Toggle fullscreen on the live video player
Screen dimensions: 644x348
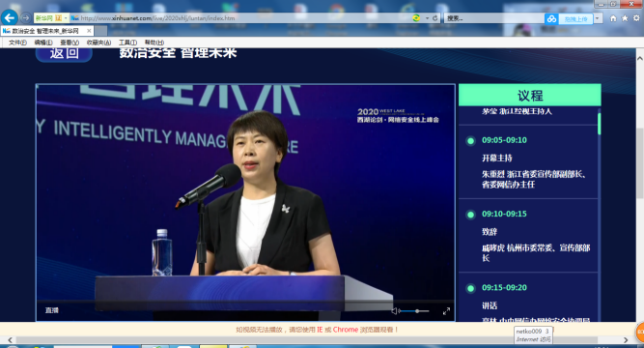click(x=446, y=311)
